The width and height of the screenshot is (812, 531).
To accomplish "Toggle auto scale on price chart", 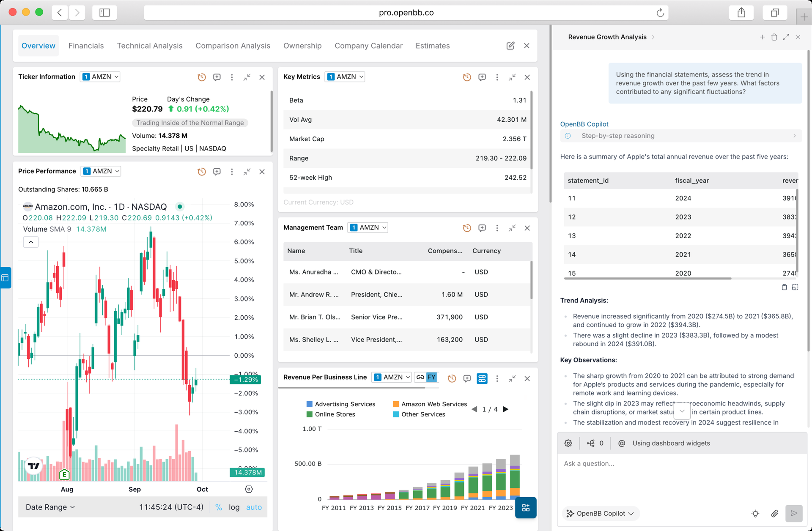I will pos(254,507).
